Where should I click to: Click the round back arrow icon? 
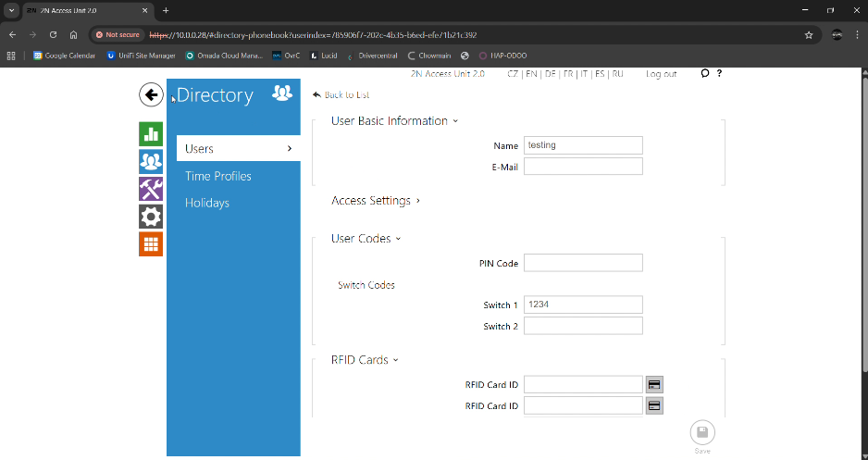[x=151, y=94]
